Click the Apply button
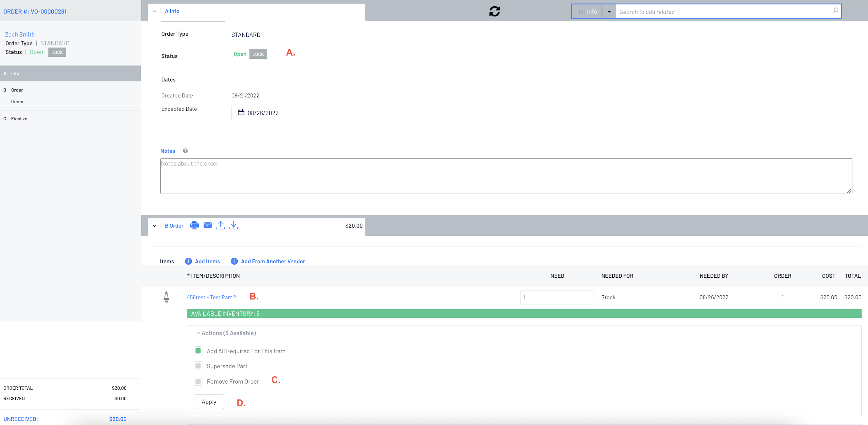The image size is (868, 425). [x=209, y=402]
